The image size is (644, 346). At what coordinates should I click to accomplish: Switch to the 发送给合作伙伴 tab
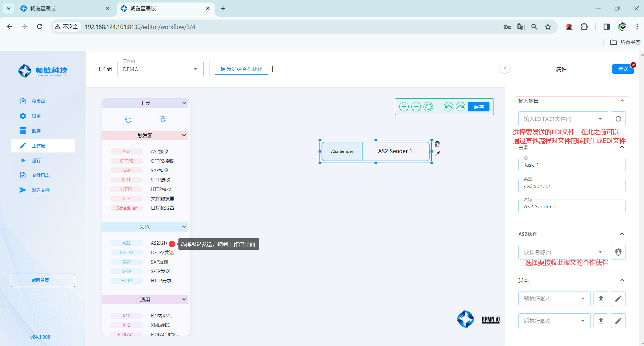coord(241,69)
